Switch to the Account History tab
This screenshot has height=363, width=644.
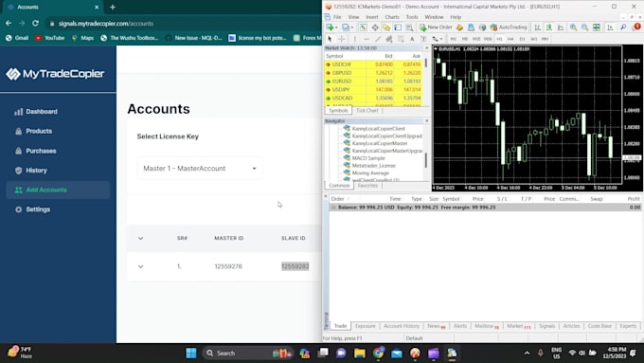[402, 326]
